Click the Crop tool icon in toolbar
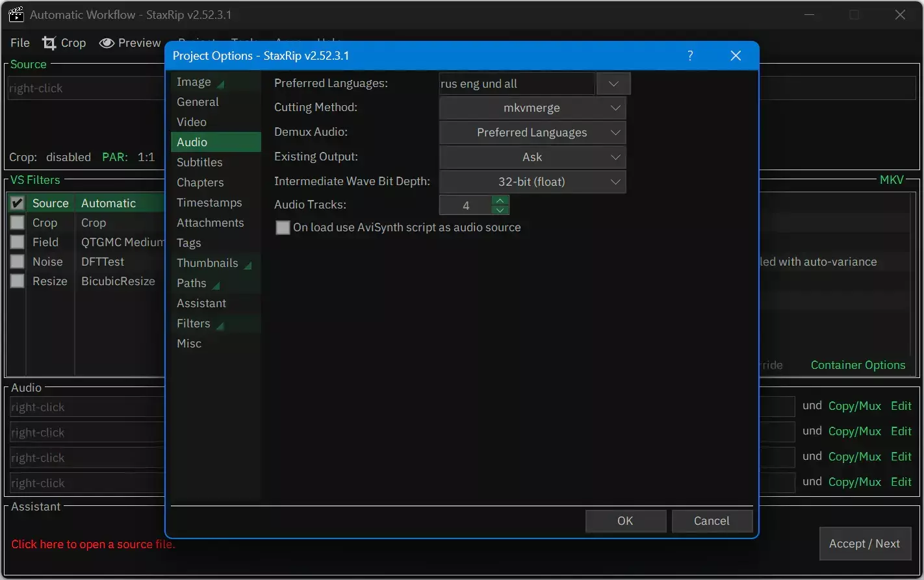This screenshot has width=924, height=580. [x=49, y=43]
